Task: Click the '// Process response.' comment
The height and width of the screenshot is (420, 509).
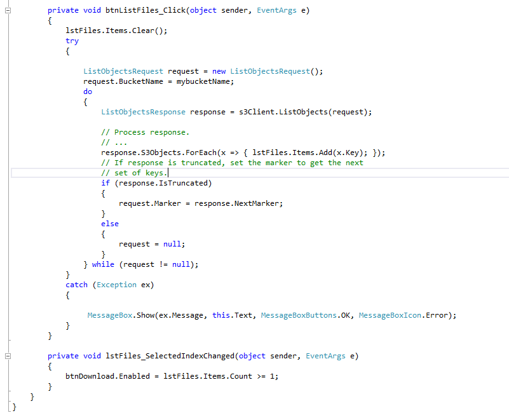Action: (145, 132)
